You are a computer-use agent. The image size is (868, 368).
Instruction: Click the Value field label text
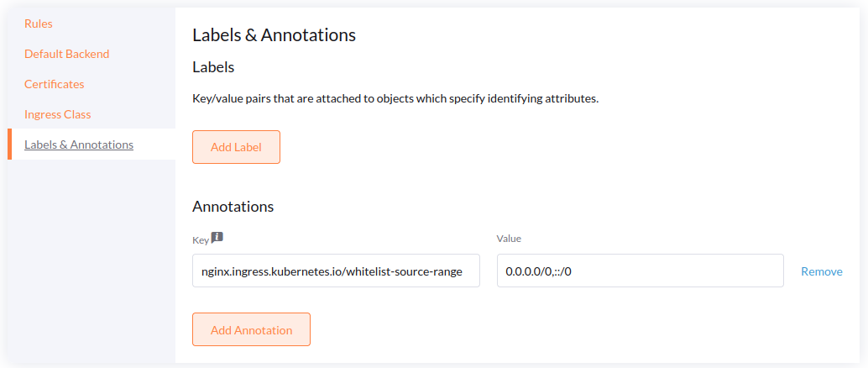pyautogui.click(x=509, y=239)
